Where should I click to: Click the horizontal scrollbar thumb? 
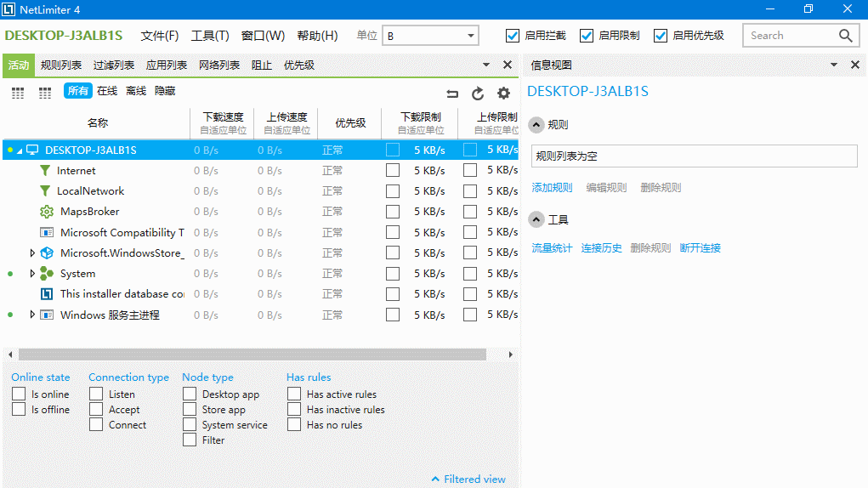pyautogui.click(x=252, y=355)
